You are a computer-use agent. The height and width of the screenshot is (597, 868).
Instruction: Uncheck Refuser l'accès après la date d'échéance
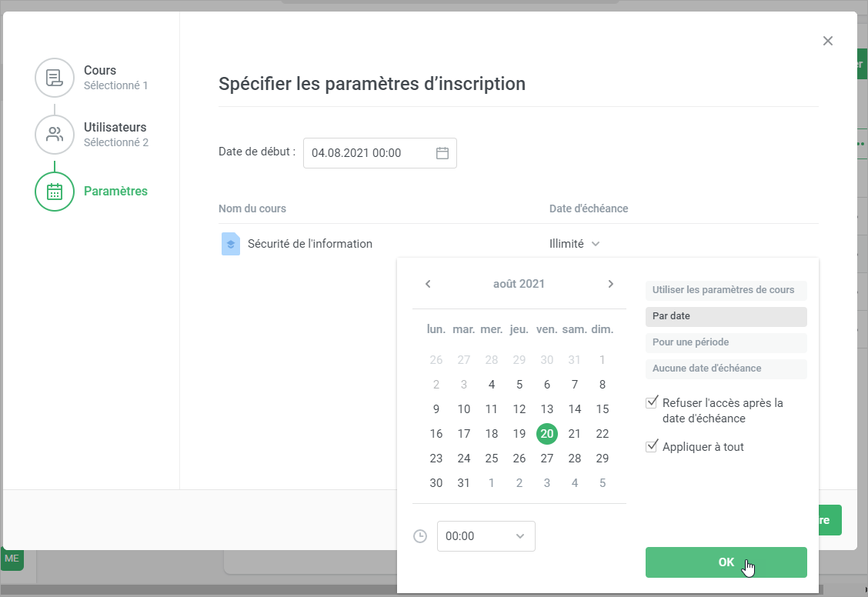tap(653, 402)
